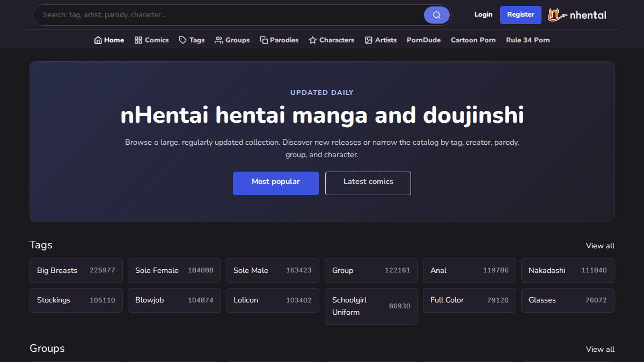Click View all beside Tags heading
This screenshot has width=644, height=362.
600,246
